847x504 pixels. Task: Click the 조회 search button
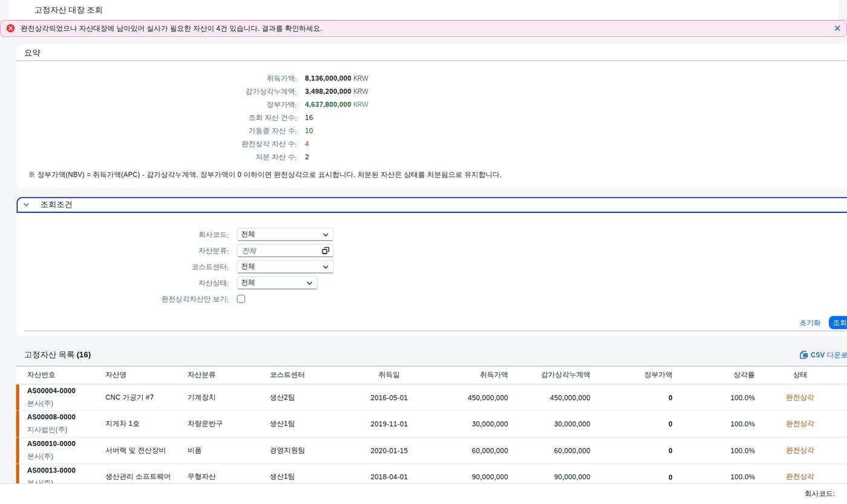tap(839, 323)
